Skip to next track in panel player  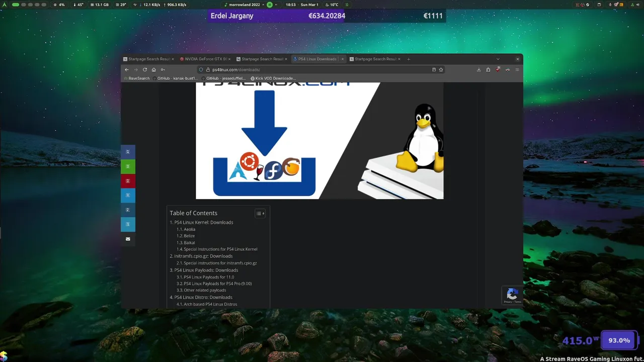(276, 5)
